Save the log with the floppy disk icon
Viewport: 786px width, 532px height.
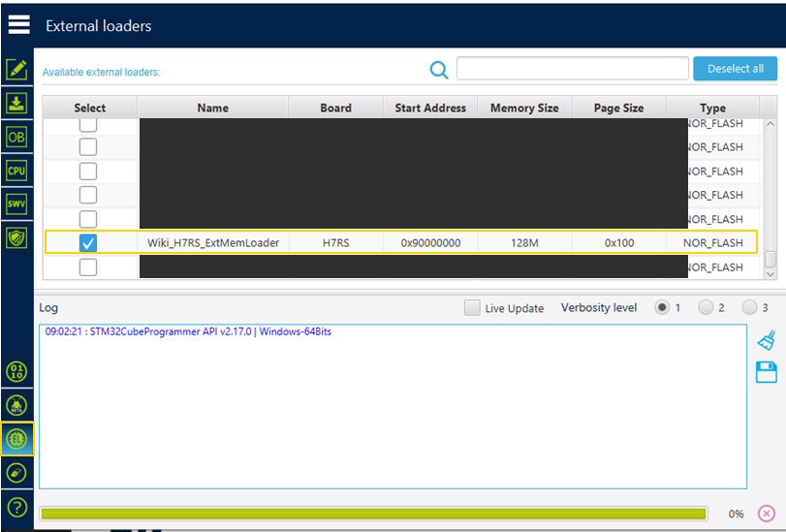(x=767, y=372)
